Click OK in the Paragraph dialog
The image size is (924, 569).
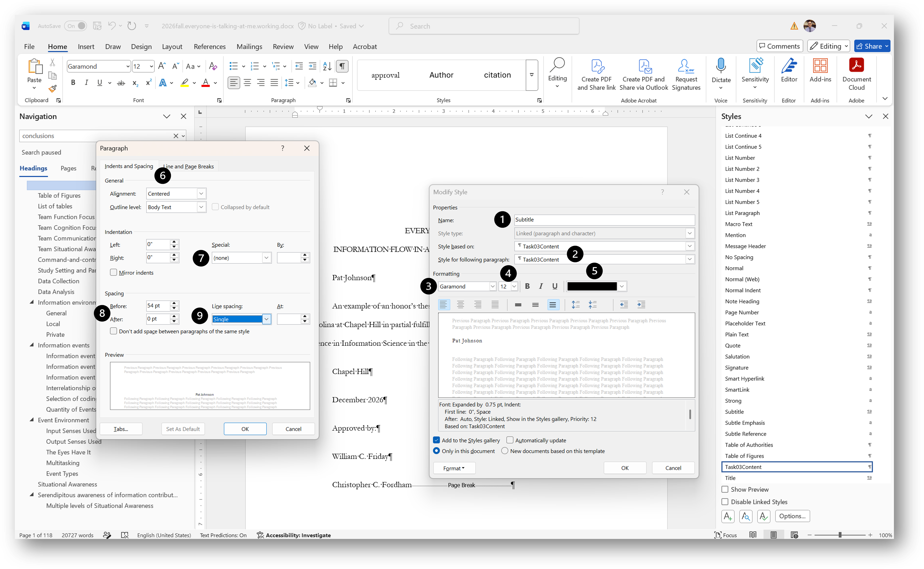tap(245, 429)
